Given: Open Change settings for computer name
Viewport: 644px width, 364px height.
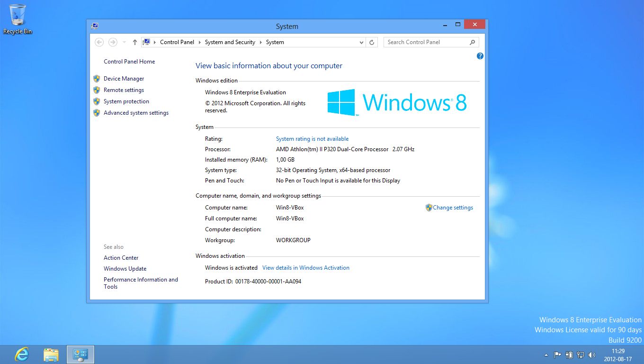Looking at the screenshot, I should tap(453, 208).
